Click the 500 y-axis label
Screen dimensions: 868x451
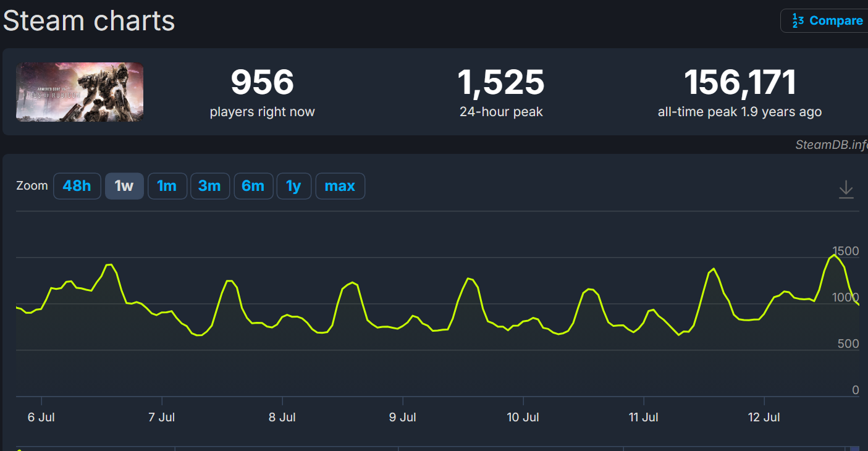(849, 344)
